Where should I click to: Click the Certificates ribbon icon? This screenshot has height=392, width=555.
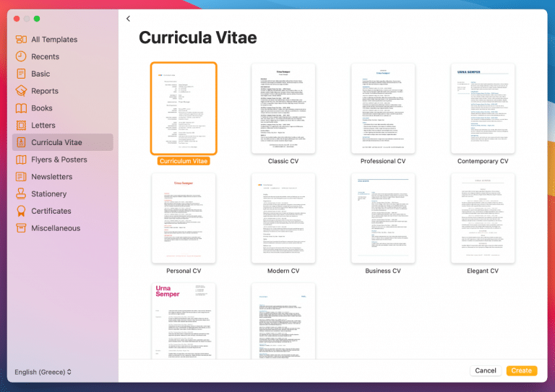tap(21, 211)
